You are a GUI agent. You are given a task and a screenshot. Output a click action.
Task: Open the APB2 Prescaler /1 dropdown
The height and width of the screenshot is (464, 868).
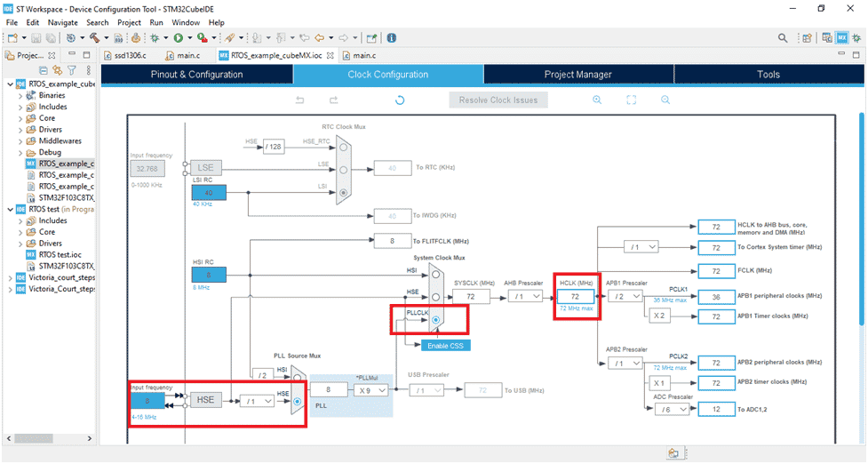[625, 364]
